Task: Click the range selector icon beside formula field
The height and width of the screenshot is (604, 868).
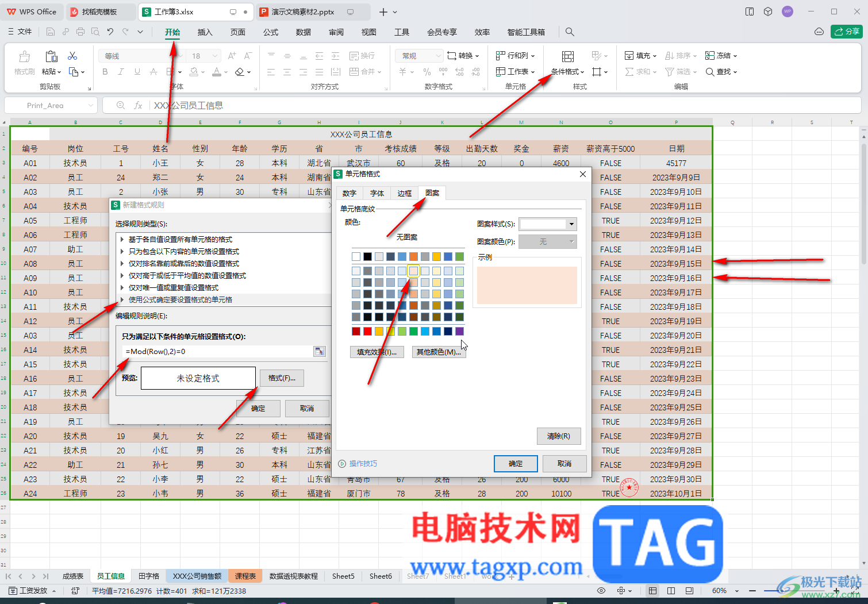Action: click(320, 352)
